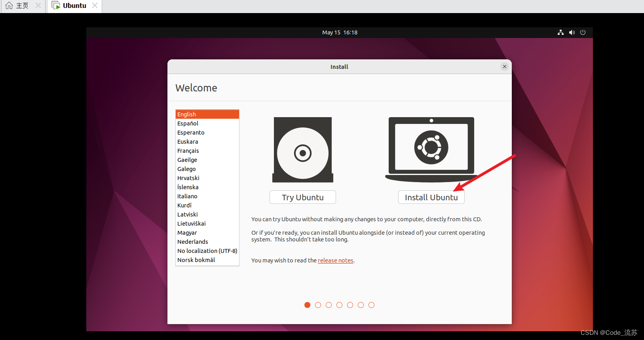Select Kurdî in the language list
This screenshot has width=644, height=340.
tap(207, 205)
